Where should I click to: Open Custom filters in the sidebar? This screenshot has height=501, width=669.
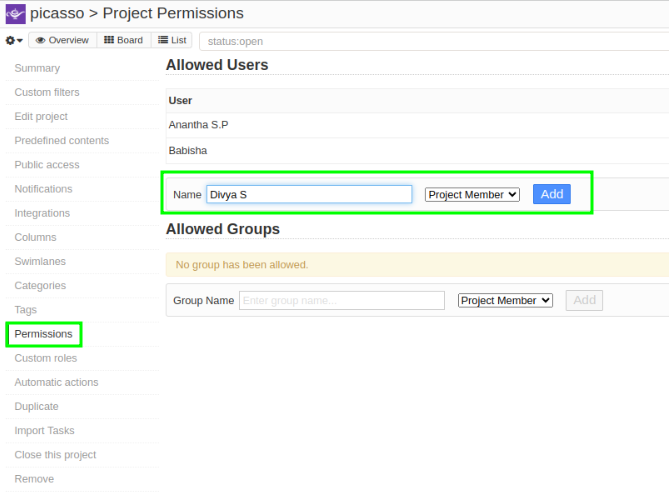pos(47,92)
